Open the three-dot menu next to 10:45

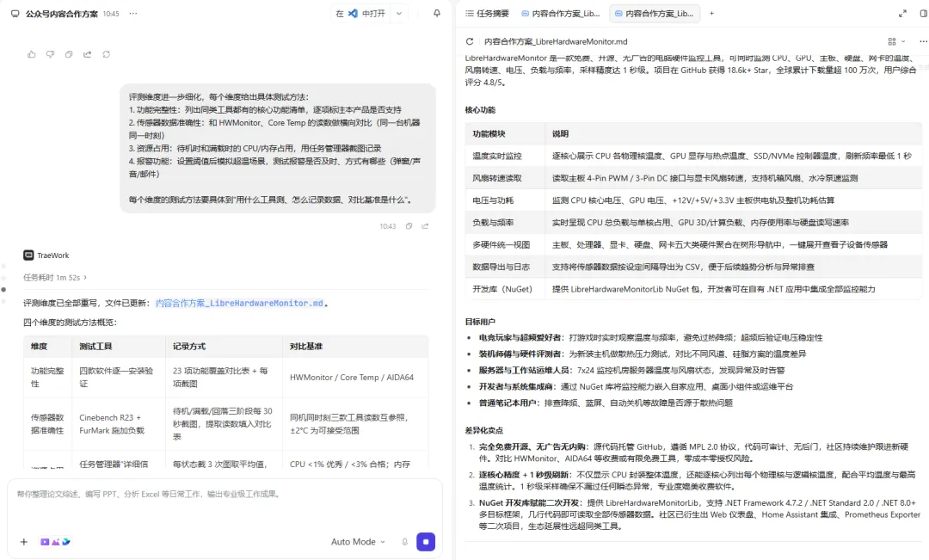(133, 13)
